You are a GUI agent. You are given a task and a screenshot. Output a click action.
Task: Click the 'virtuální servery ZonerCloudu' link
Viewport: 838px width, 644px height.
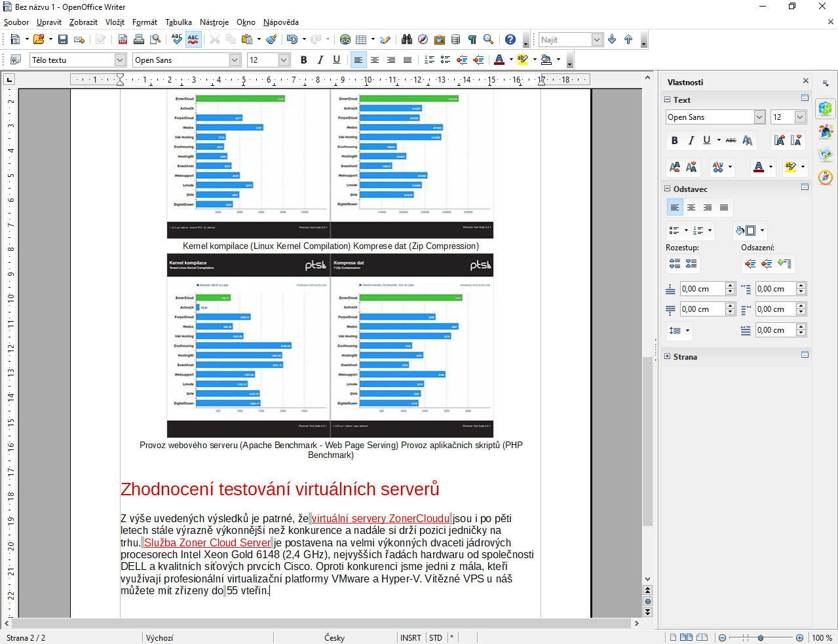click(380, 519)
